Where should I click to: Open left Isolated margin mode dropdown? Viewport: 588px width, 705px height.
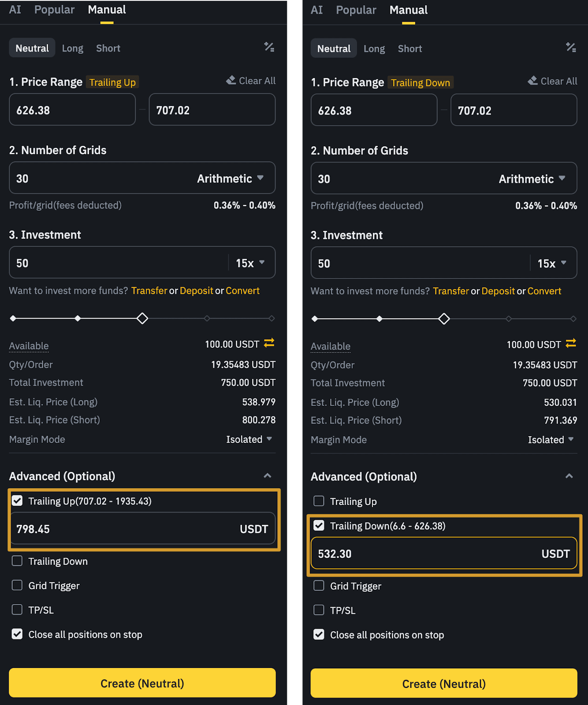[249, 439]
